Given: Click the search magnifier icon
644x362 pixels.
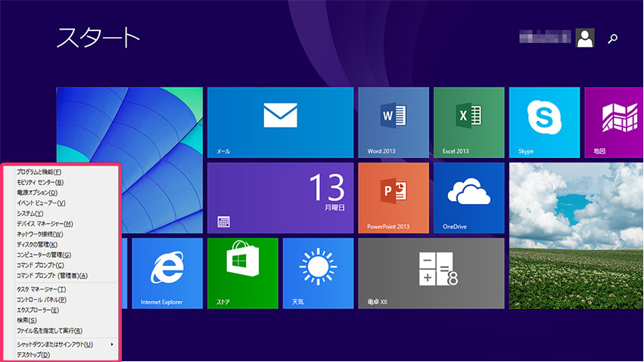Looking at the screenshot, I should coord(612,39).
